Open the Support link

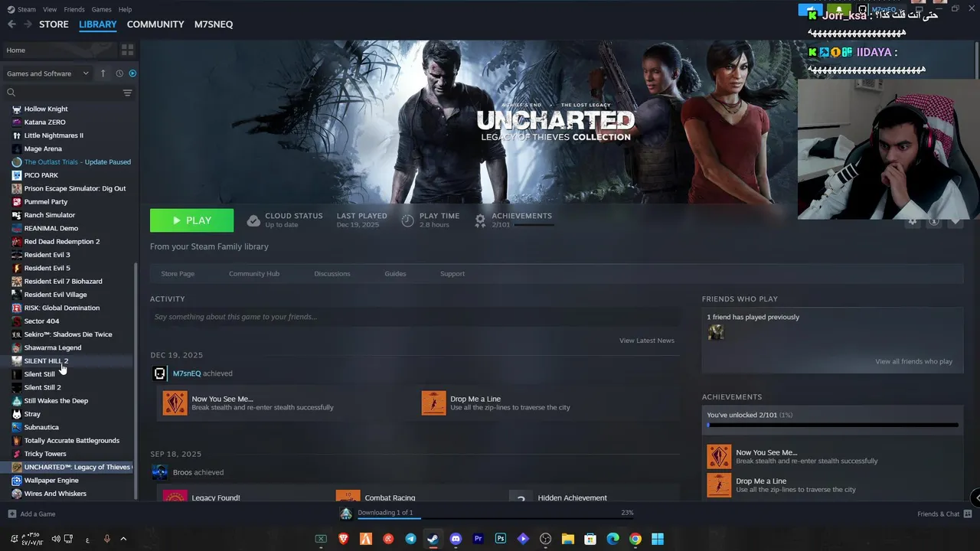[452, 273]
